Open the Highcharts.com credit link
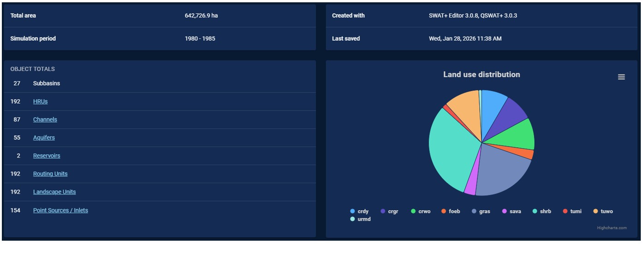 tap(612, 228)
